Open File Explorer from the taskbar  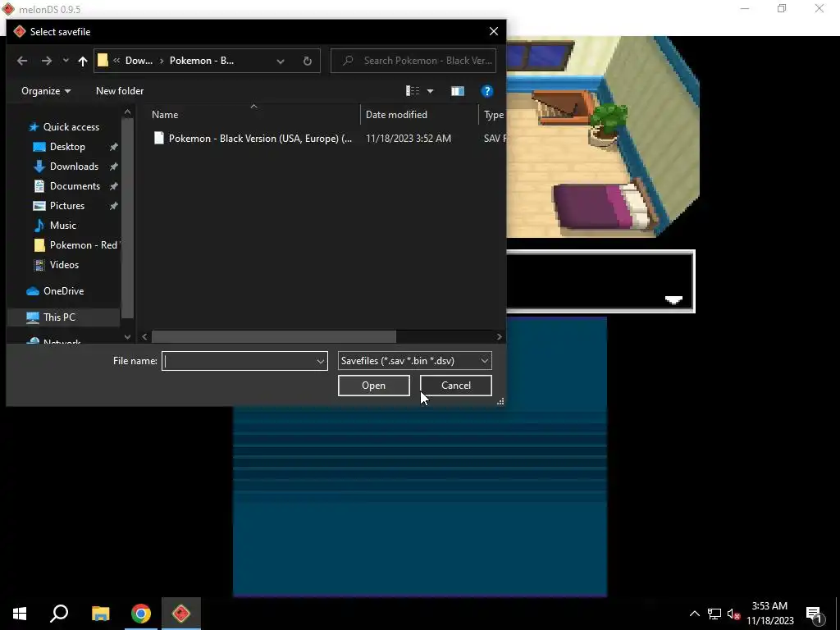coord(100,614)
